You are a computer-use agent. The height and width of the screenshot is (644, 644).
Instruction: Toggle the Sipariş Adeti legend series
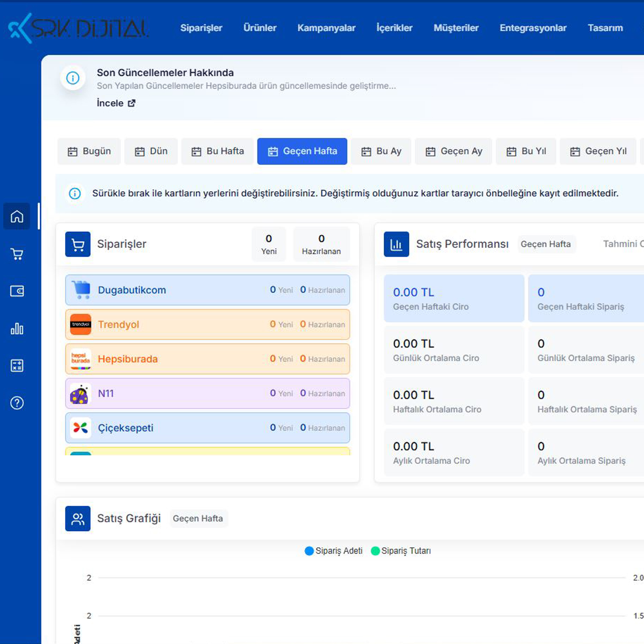tap(334, 551)
